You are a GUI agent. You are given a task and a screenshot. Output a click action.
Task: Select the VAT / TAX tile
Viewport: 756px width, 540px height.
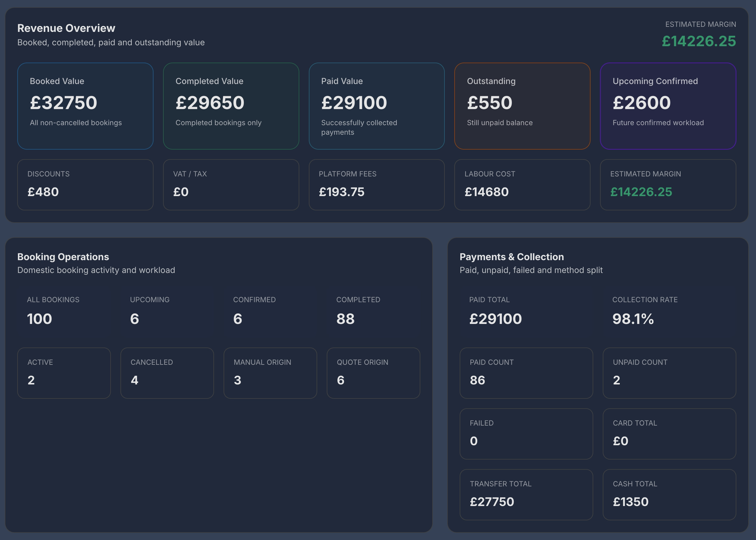(x=230, y=184)
